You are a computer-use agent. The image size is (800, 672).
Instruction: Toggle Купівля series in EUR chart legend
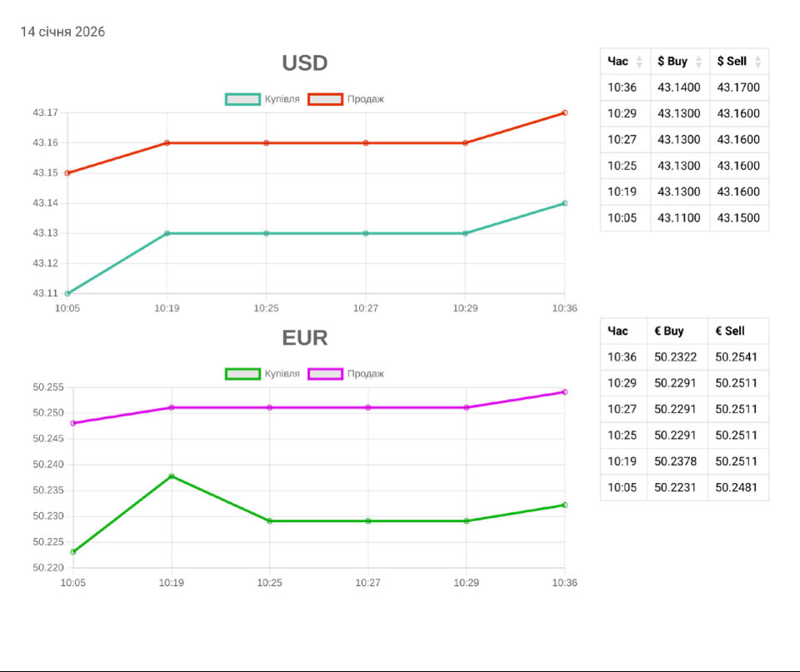tap(242, 374)
